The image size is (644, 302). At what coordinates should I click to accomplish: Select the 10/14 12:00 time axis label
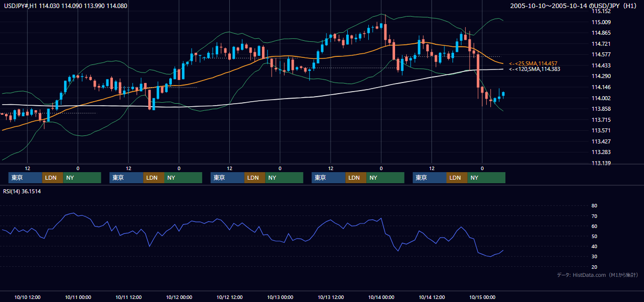point(432,297)
